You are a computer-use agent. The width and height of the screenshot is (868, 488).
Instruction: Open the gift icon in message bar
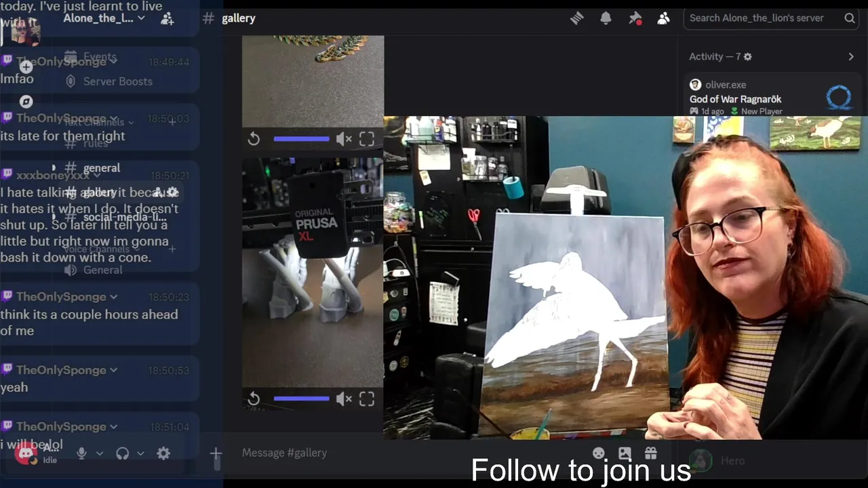[x=651, y=453]
